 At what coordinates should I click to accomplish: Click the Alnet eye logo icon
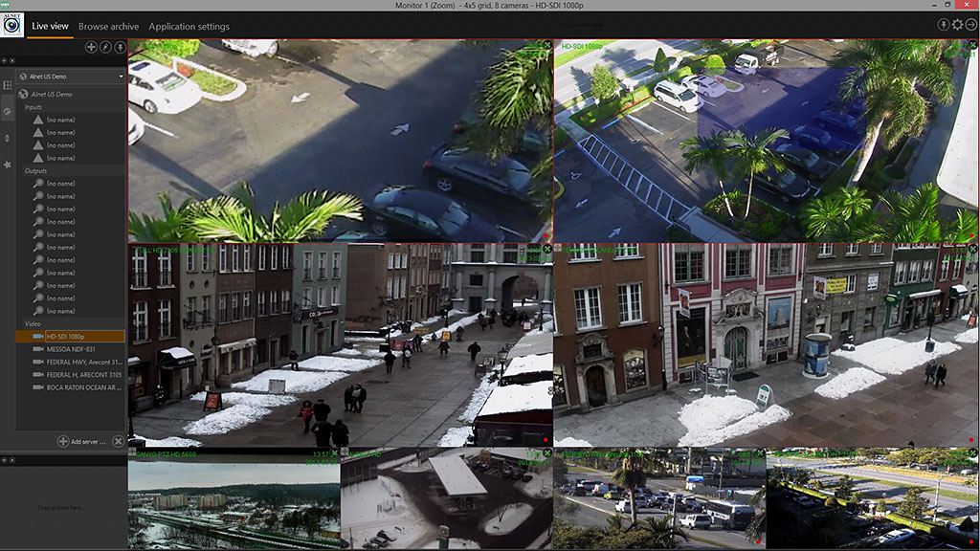11,25
